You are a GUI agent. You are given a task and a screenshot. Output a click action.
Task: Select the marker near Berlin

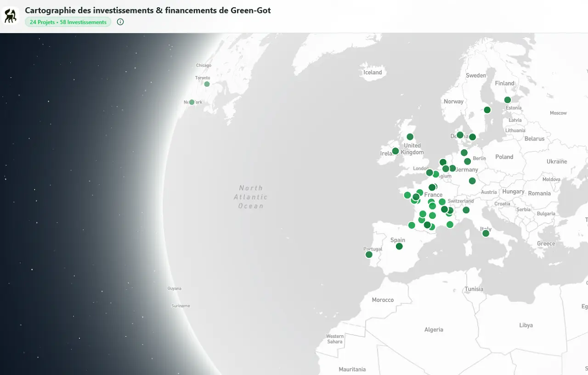[467, 161]
